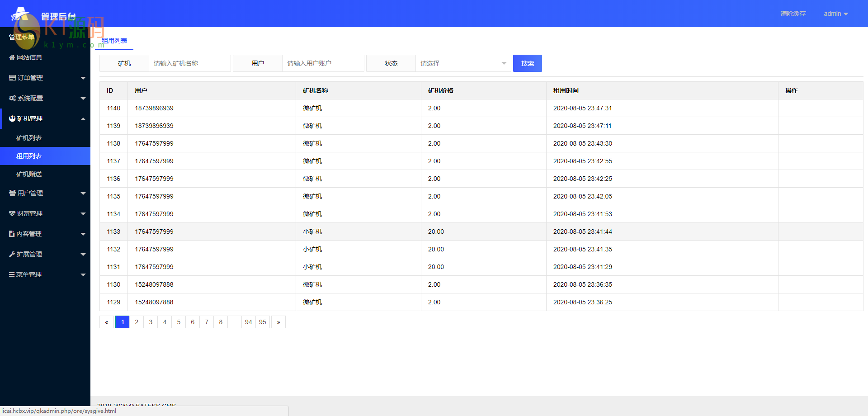
Task: Open 矿机赠送 in the sidebar
Action: 29,174
